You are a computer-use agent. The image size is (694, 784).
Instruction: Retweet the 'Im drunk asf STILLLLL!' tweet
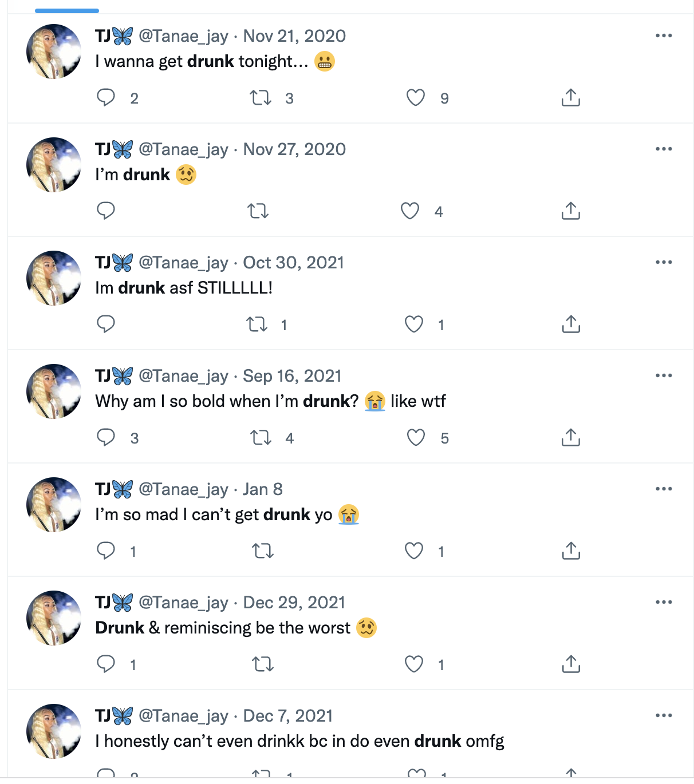point(257,324)
